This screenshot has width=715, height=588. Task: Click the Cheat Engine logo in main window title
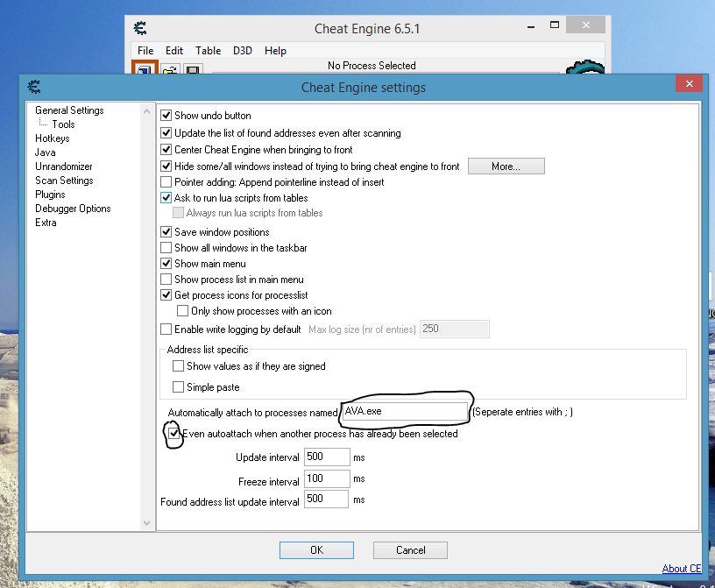[x=140, y=28]
